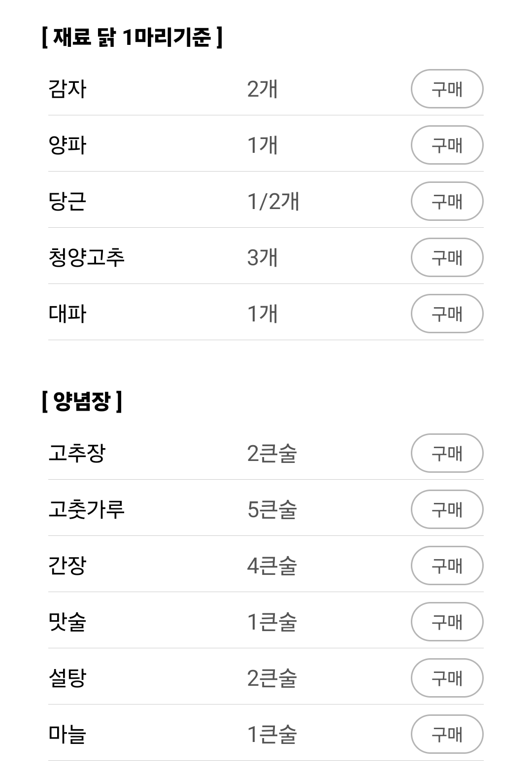Select the 구매 button for 대파

(x=447, y=314)
